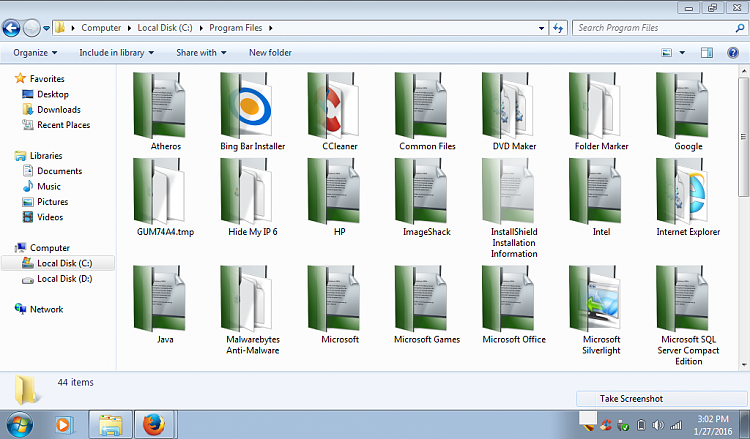Click the Change your view icon
Screen dimensions: 750x439
(x=666, y=53)
